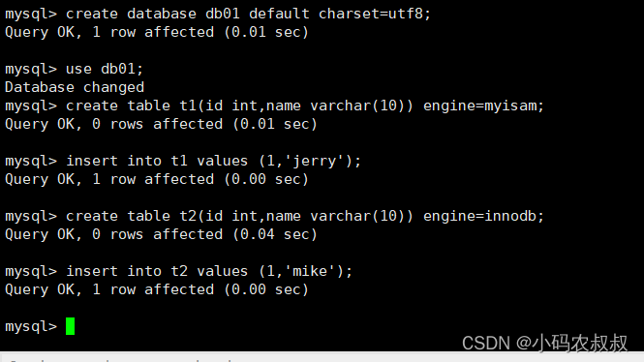Click 'Query OK' result below the mike insert

coord(44,289)
